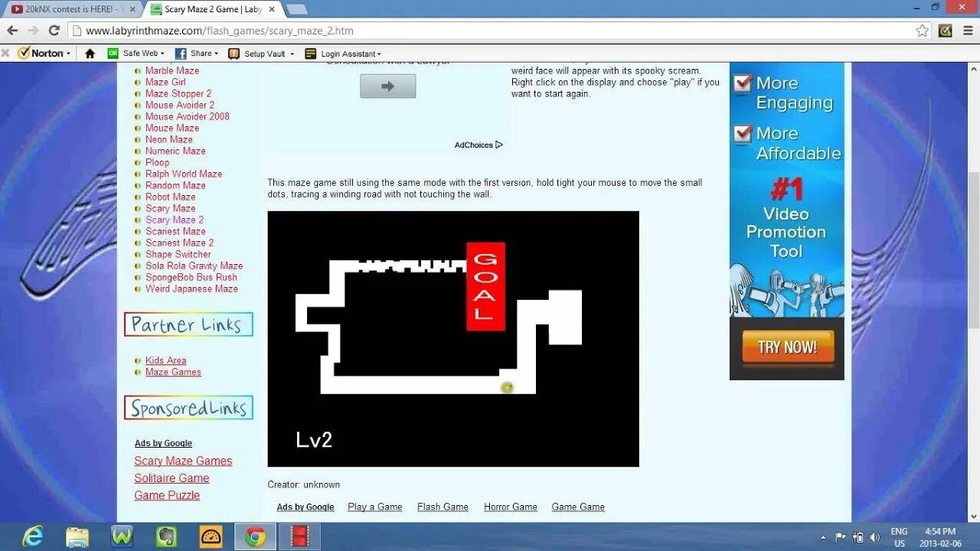Open File Explorer from the taskbar
Image resolution: width=980 pixels, height=551 pixels.
[x=77, y=536]
